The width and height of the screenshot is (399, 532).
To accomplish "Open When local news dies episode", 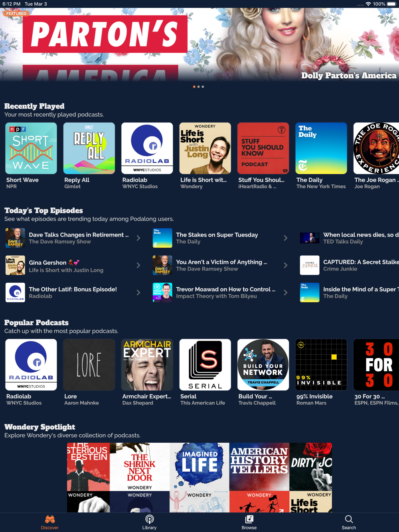I will click(x=361, y=235).
